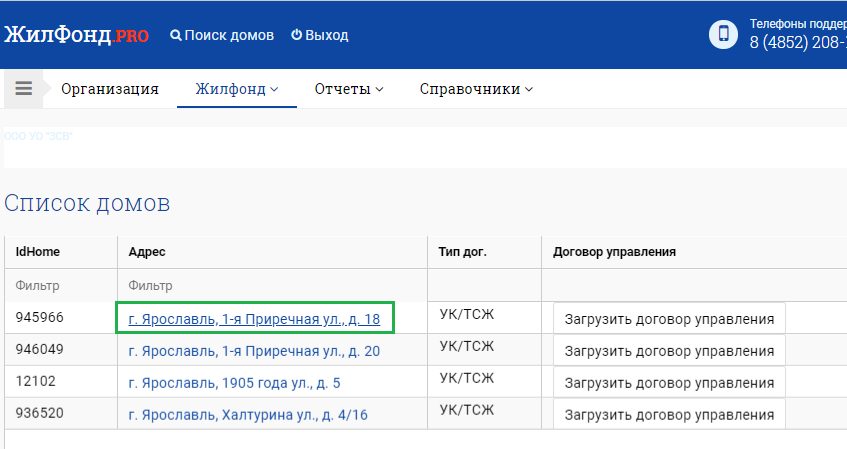Click the Выход logout link
Viewport: 847px width, 449px height.
[x=319, y=35]
